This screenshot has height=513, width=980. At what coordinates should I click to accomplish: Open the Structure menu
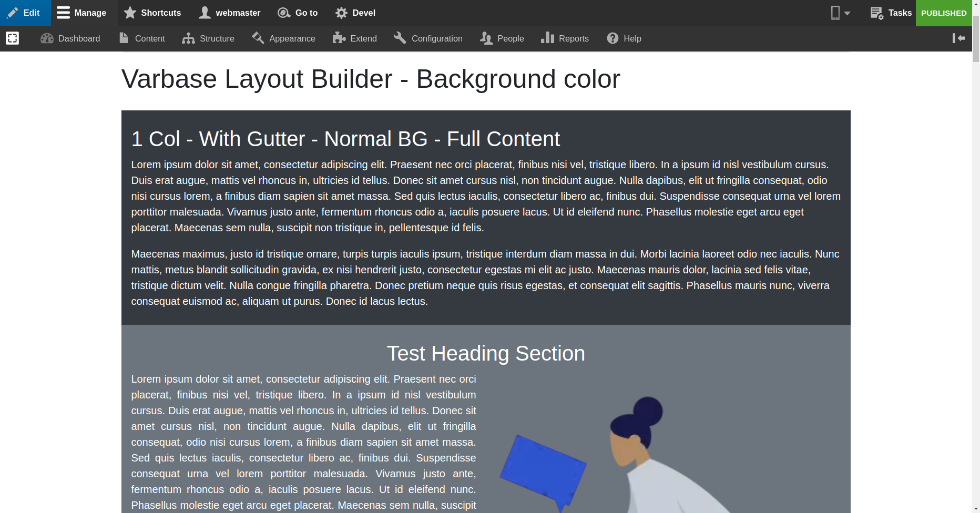coord(208,38)
